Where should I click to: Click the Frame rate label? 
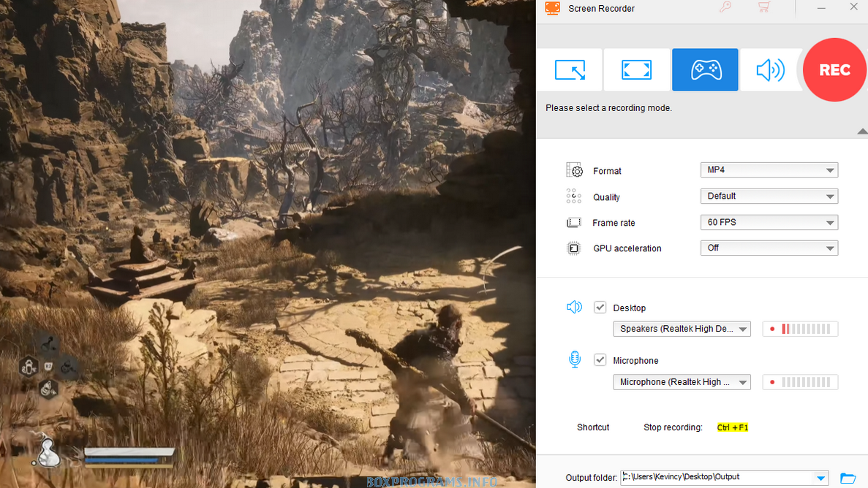(614, 222)
